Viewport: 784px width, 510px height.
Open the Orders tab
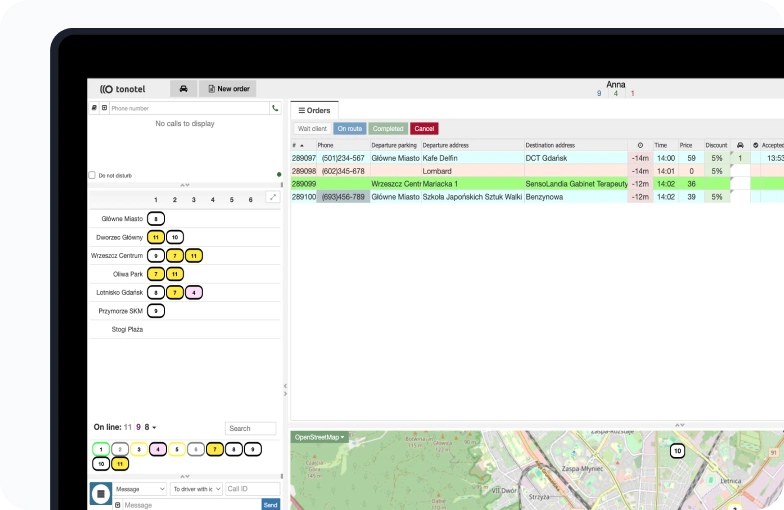[315, 110]
